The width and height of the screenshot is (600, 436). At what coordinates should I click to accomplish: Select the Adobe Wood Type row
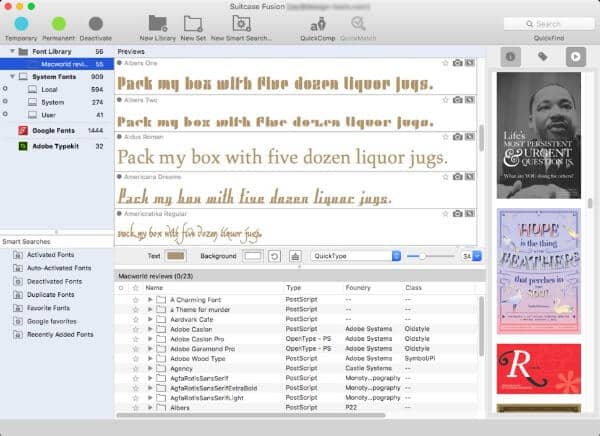[297, 359]
